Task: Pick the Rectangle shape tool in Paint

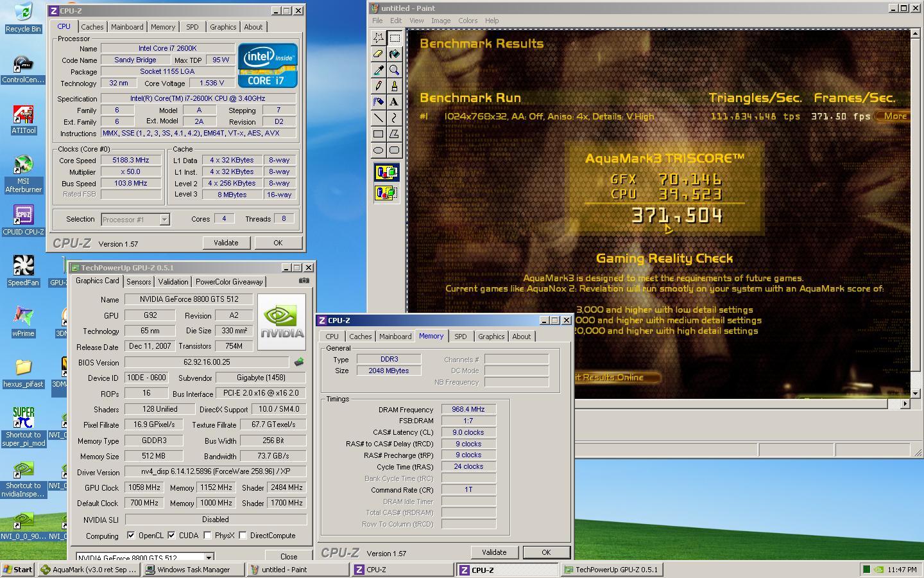Action: click(379, 134)
